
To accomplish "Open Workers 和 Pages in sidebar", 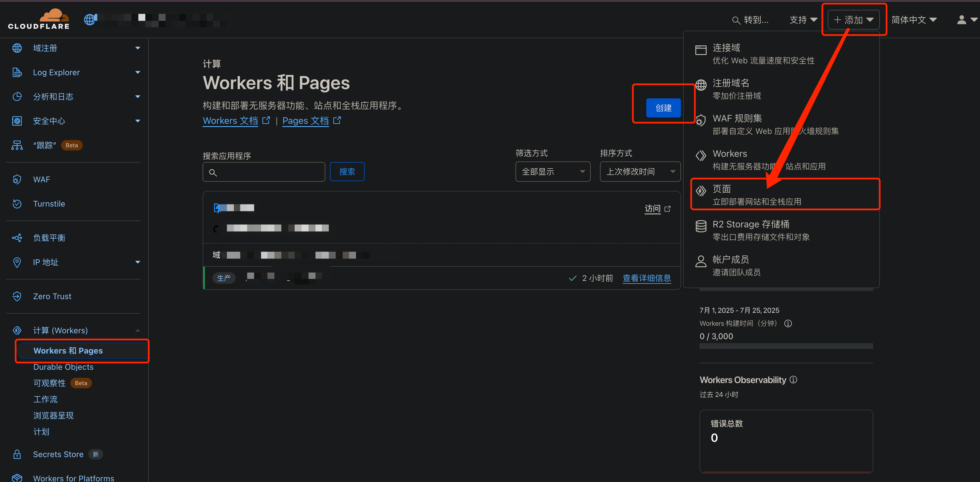I will [x=82, y=350].
